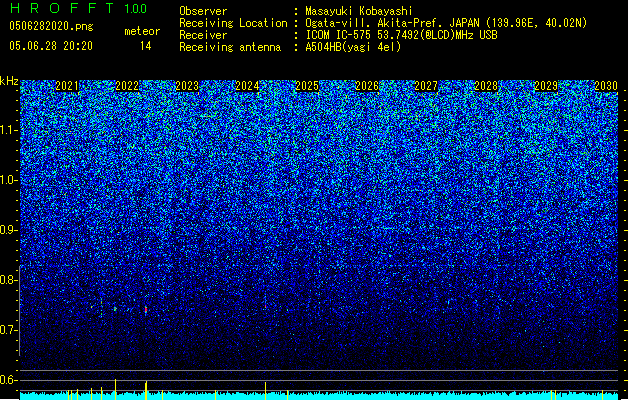
Task: Click the HROFFT 1.0.0 title text
Action: (x=79, y=8)
